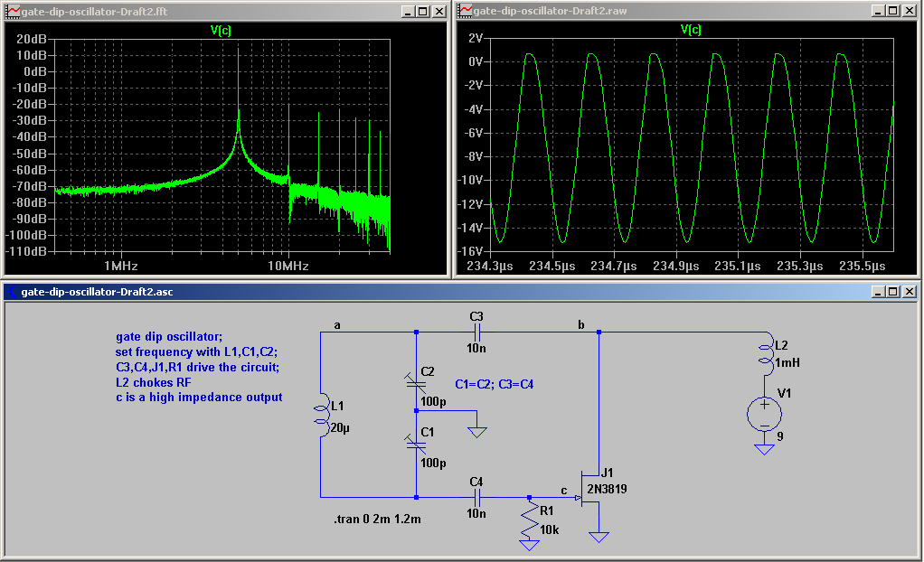The image size is (924, 562).
Task: Maximize the schematic .asc window
Action: [x=893, y=292]
